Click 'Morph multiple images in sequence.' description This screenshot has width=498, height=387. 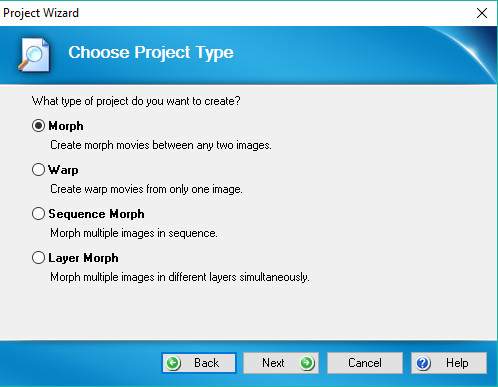tap(134, 233)
